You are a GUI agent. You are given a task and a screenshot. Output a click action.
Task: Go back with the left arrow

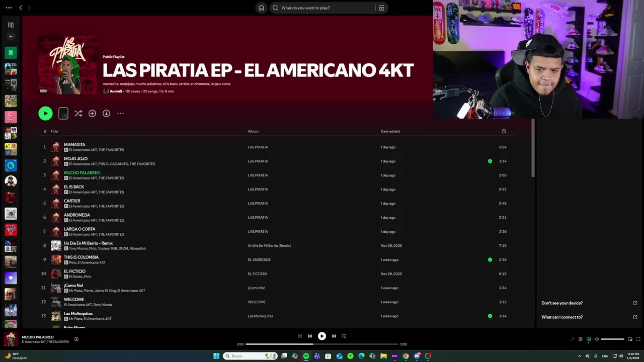point(21,8)
